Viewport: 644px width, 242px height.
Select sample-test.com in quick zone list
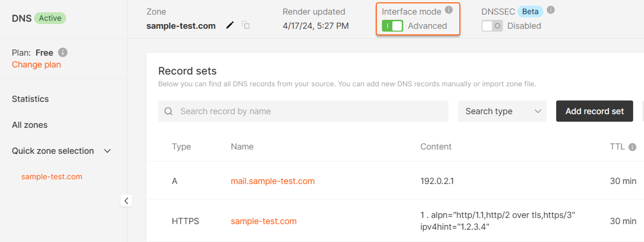click(51, 177)
